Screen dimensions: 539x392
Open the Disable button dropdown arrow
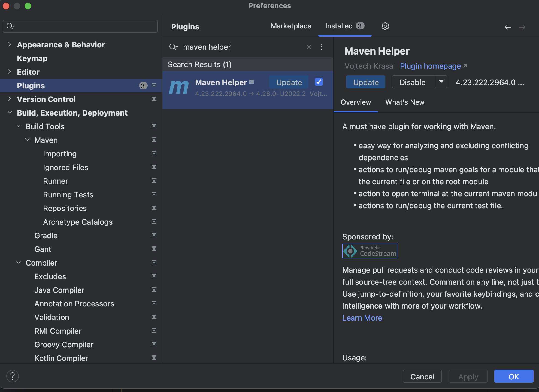[x=441, y=82]
